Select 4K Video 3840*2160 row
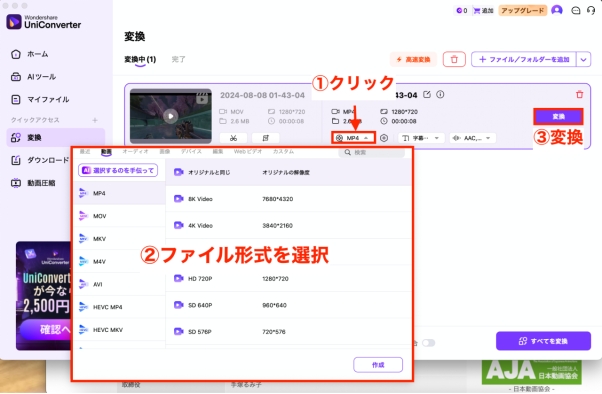Image resolution: width=602 pixels, height=394 pixels. click(x=288, y=225)
